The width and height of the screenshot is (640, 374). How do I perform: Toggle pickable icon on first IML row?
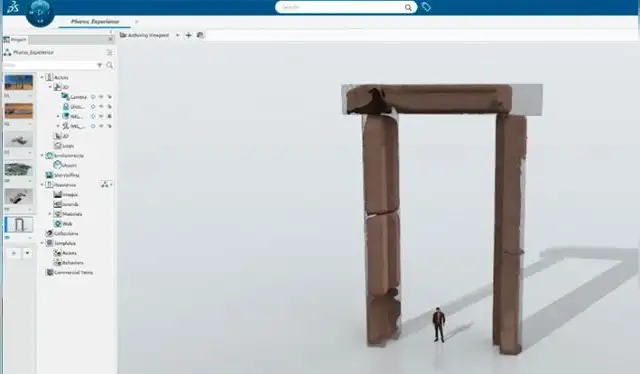109,116
